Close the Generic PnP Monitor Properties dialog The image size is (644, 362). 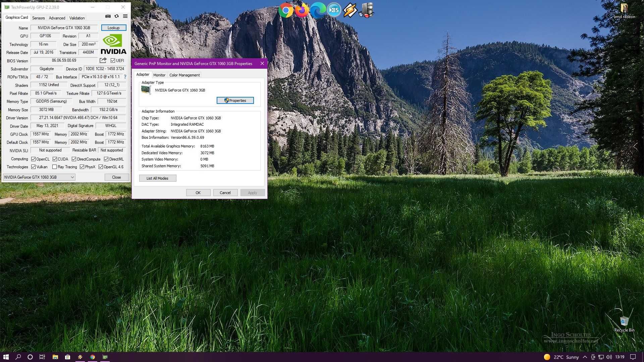(262, 63)
